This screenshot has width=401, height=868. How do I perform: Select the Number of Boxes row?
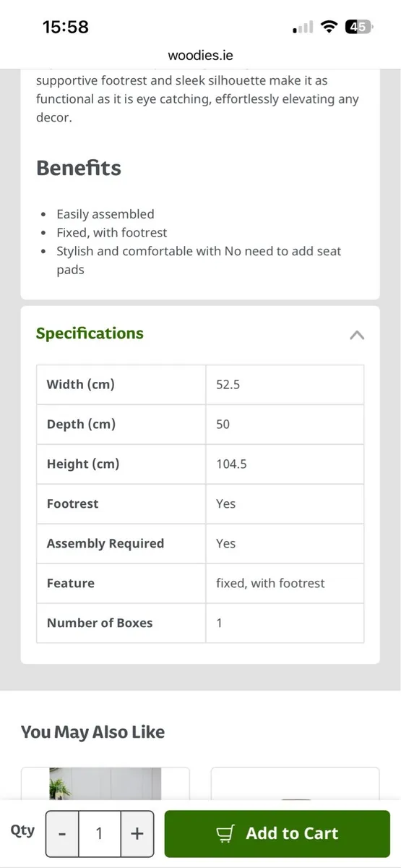(200, 623)
